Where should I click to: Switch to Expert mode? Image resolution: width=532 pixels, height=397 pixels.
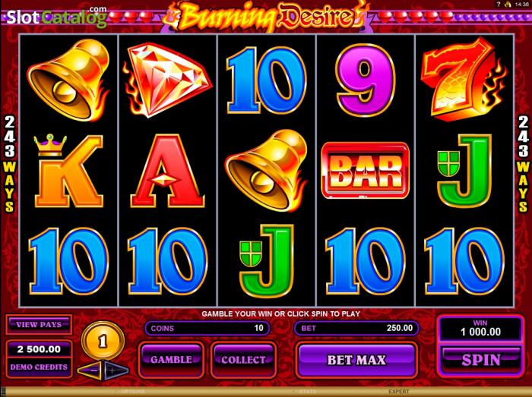(x=399, y=392)
